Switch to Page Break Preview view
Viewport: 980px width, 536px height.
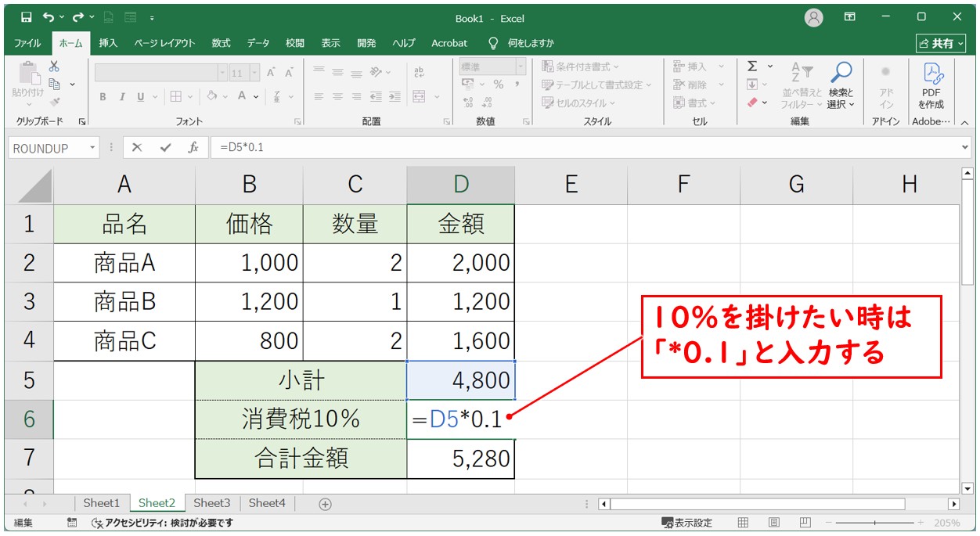tap(805, 523)
